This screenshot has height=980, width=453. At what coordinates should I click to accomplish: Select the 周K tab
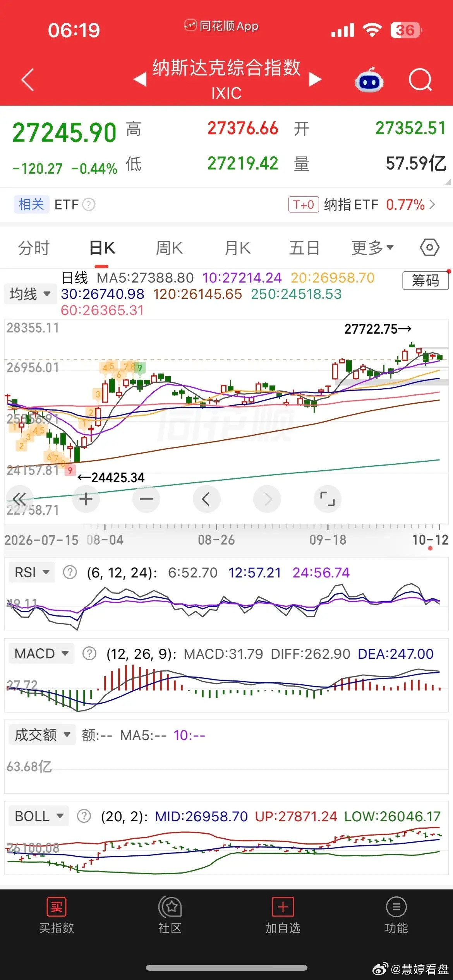point(169,248)
